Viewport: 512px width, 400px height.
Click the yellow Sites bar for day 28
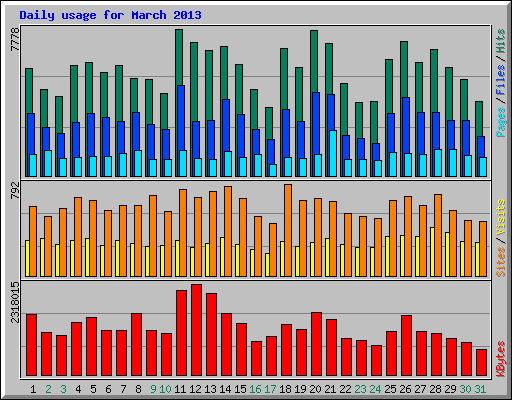coord(432,252)
